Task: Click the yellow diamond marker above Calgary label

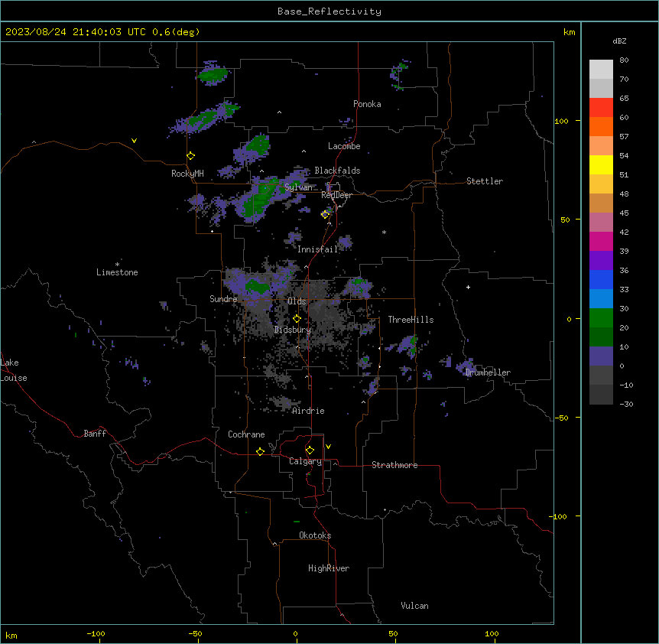Action: tap(310, 450)
